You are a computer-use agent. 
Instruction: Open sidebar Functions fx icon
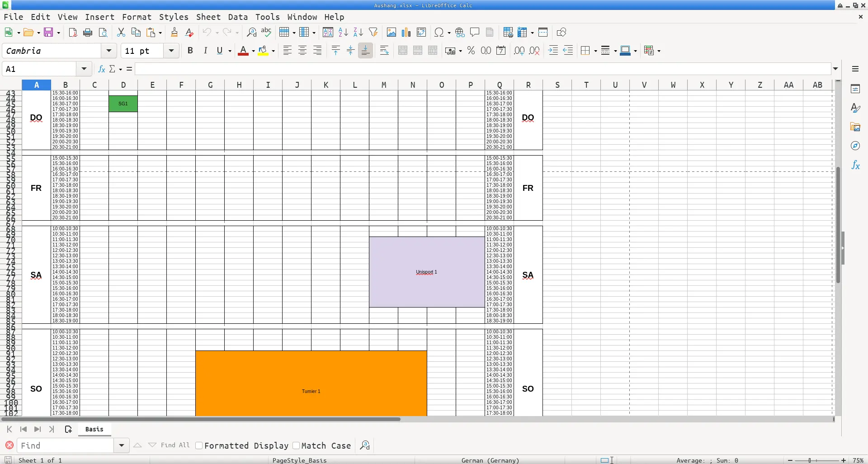pyautogui.click(x=855, y=165)
